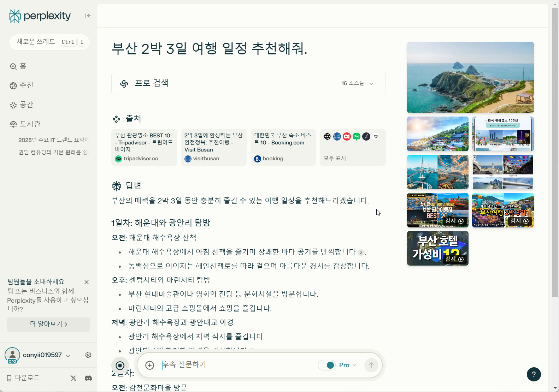Go to 홈 in the sidebar
This screenshot has width=559, height=392.
[x=18, y=66]
